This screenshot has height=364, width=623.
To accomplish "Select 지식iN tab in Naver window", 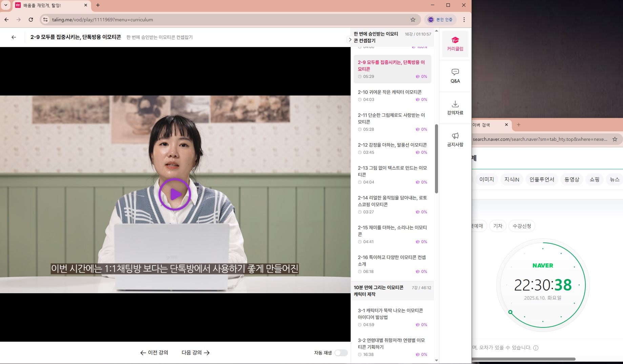I will (512, 179).
